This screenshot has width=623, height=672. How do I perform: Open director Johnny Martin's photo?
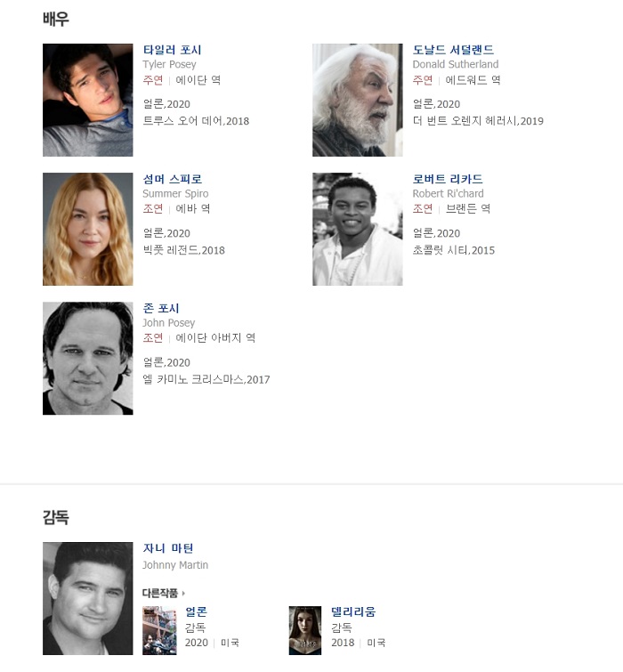coord(88,598)
